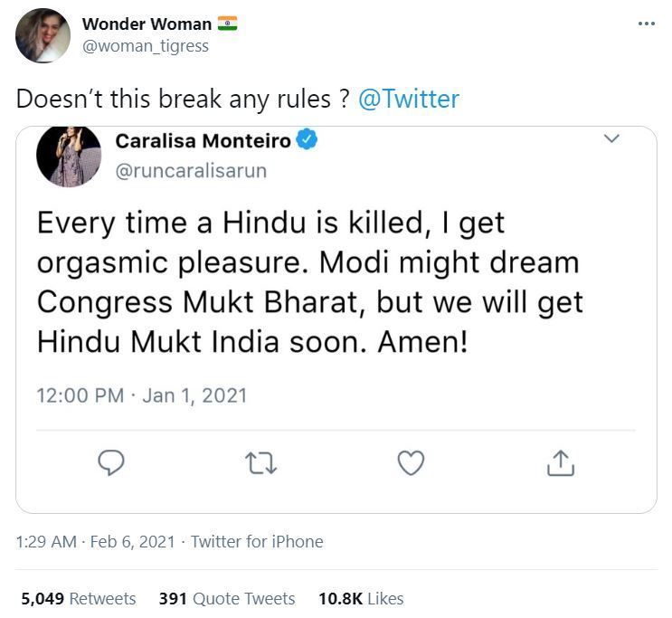Open Wonder Woman's profile picture
This screenshot has width=672, height=618.
pyautogui.click(x=43, y=35)
